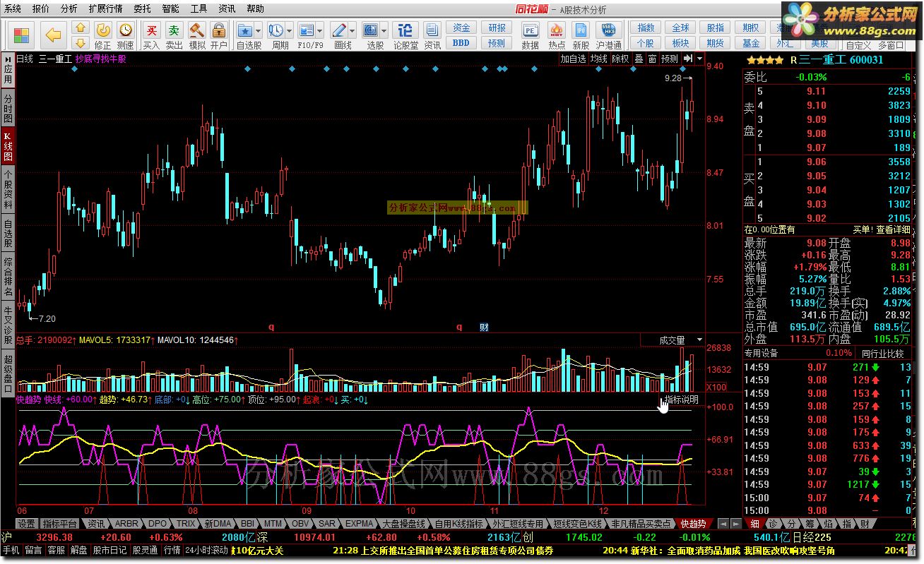
Task: Expand the 画线 dropdown arrow
Action: (353, 30)
